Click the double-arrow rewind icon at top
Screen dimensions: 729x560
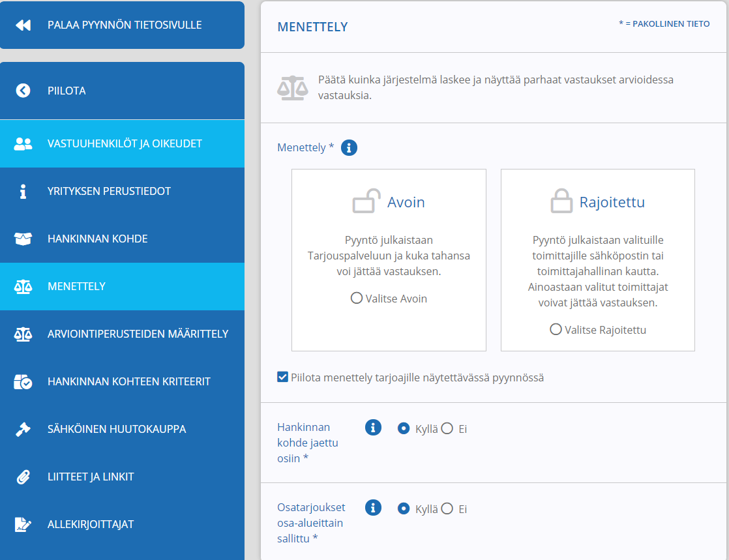(x=23, y=25)
